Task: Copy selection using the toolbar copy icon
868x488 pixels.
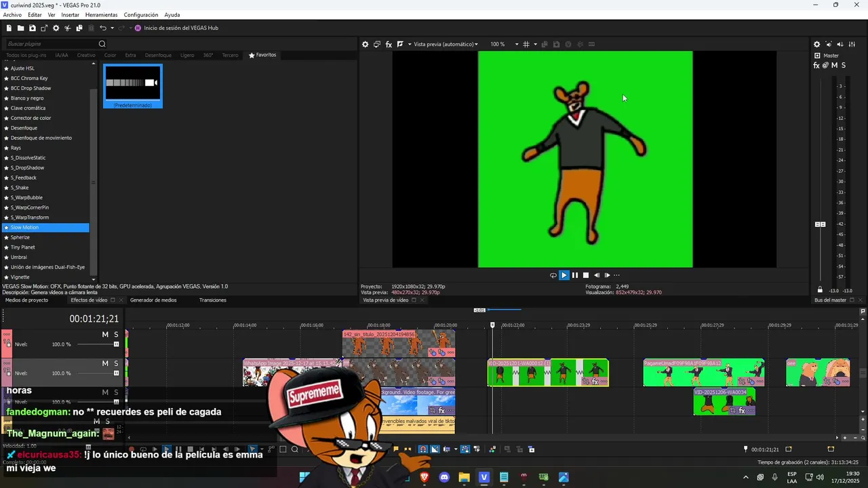Action: (x=79, y=28)
